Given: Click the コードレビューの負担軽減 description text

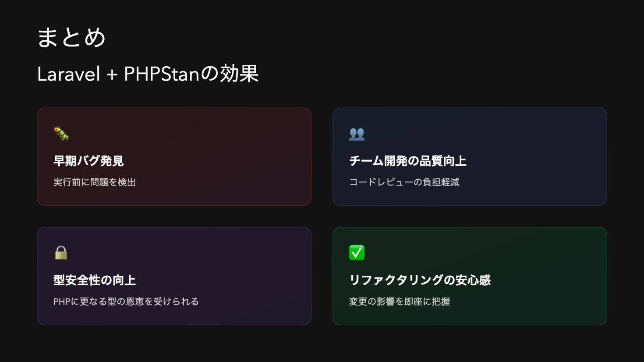Looking at the screenshot, I should [x=404, y=182].
